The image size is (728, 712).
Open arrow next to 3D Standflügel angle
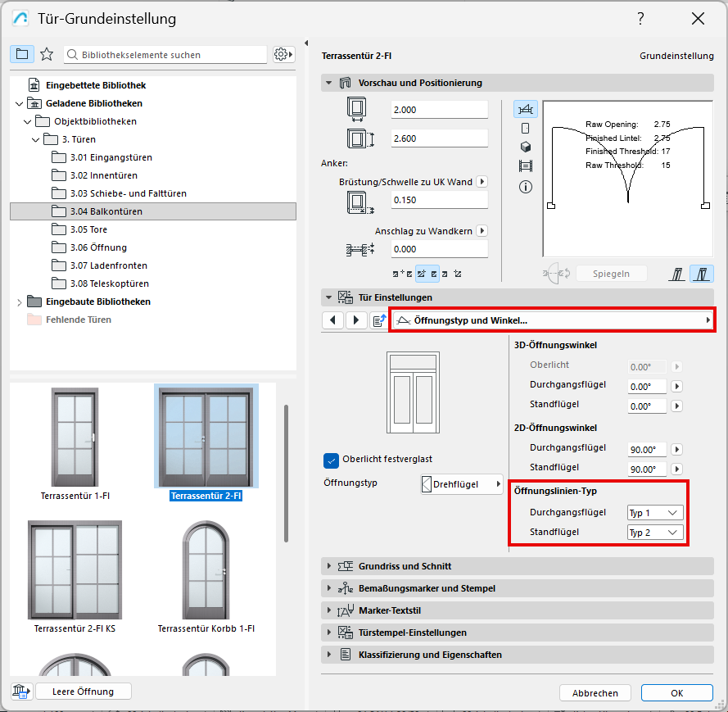(x=677, y=406)
